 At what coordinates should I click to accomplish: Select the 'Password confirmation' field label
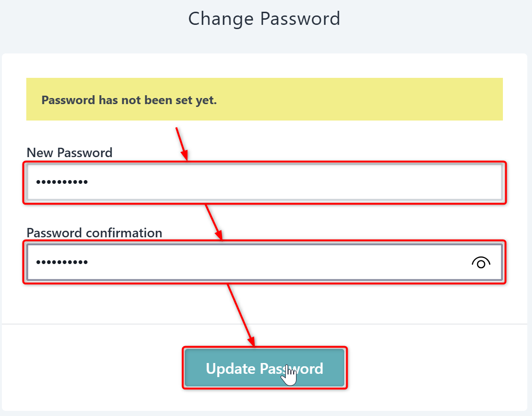point(94,233)
